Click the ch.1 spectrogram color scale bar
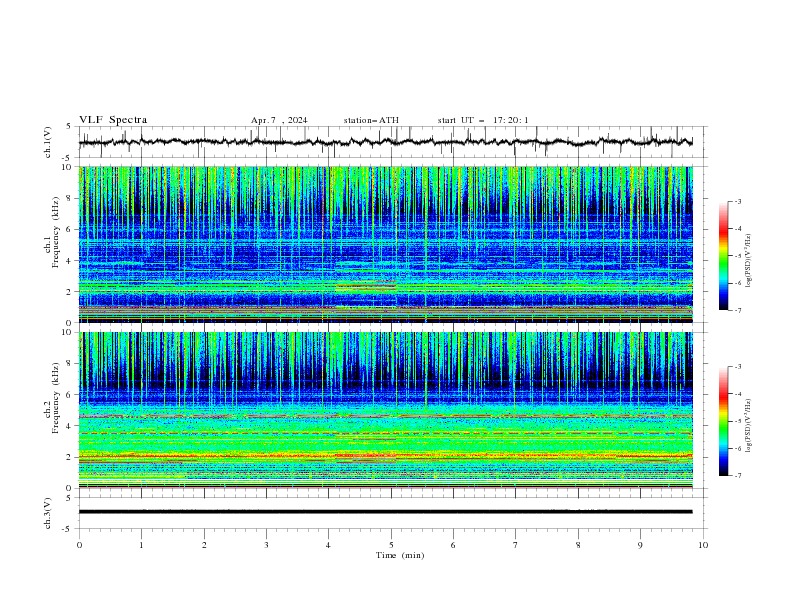Image resolution: width=792 pixels, height=612 pixels. (x=724, y=256)
